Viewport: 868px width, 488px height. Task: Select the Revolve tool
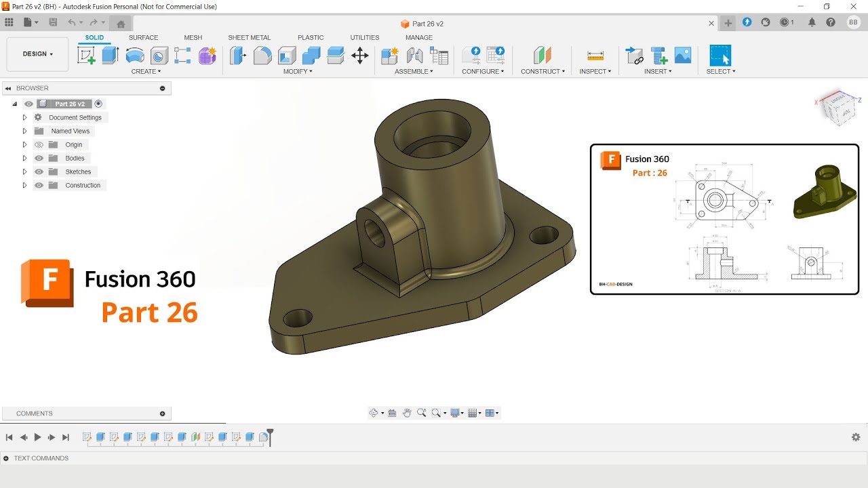tap(135, 56)
